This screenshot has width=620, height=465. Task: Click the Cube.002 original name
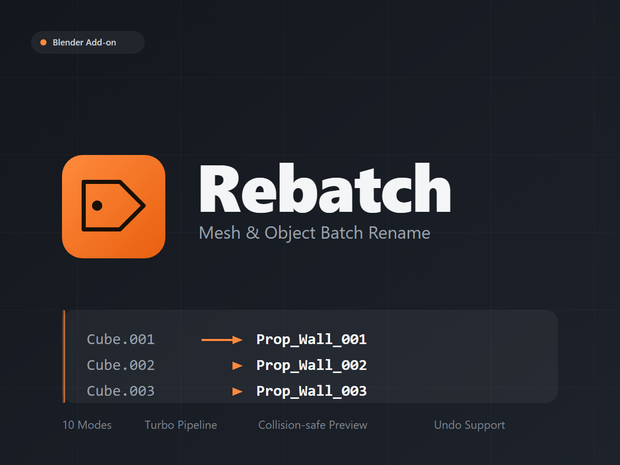point(121,365)
